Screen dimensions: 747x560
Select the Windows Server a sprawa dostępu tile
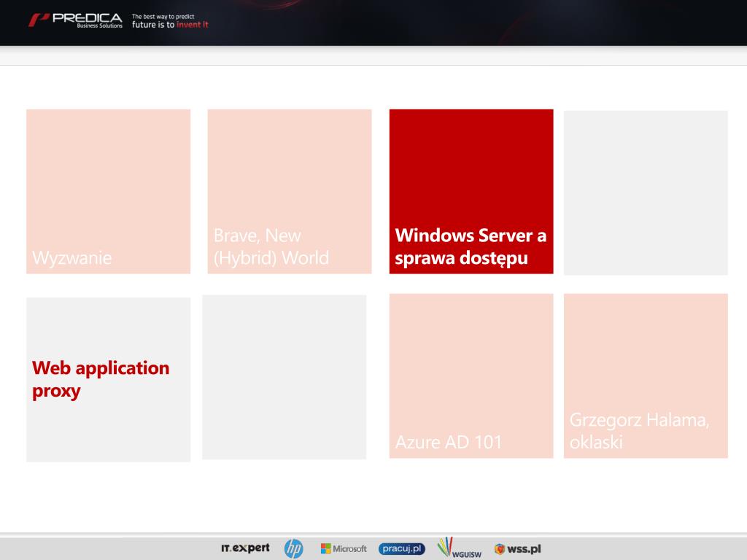tap(471, 192)
